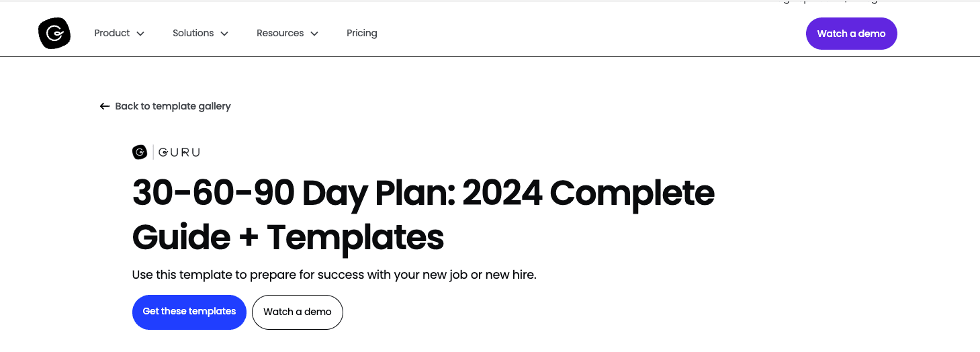The width and height of the screenshot is (980, 352).
Task: Go to the Pricing page
Action: pyautogui.click(x=361, y=34)
